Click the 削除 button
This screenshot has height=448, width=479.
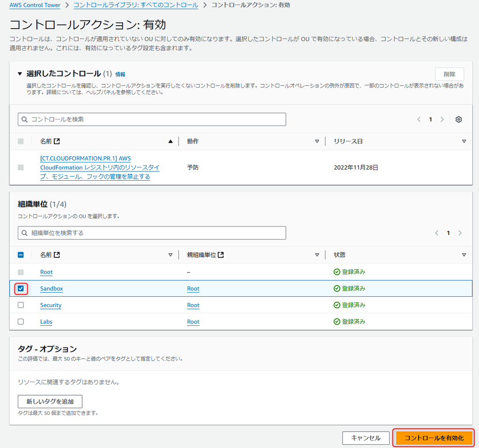pos(450,74)
